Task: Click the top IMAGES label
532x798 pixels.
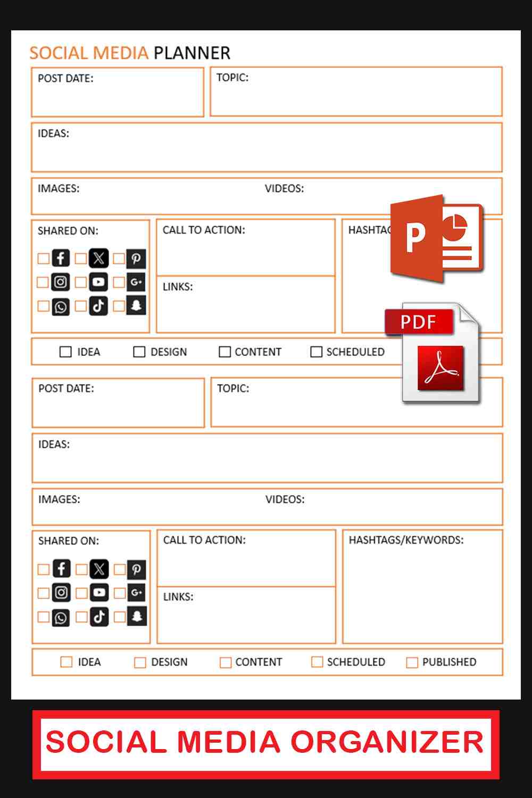Action: click(59, 188)
